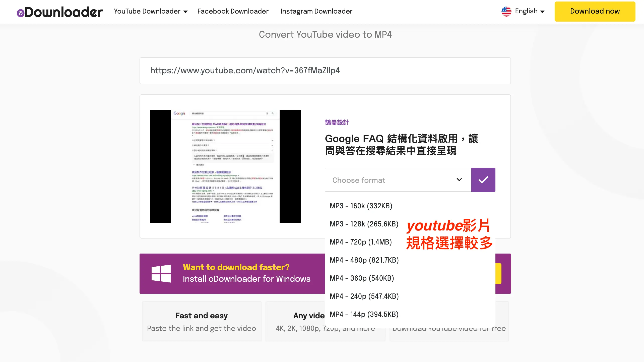
Task: Choose MP4 - 720p (1.4MB) option
Action: point(361,242)
